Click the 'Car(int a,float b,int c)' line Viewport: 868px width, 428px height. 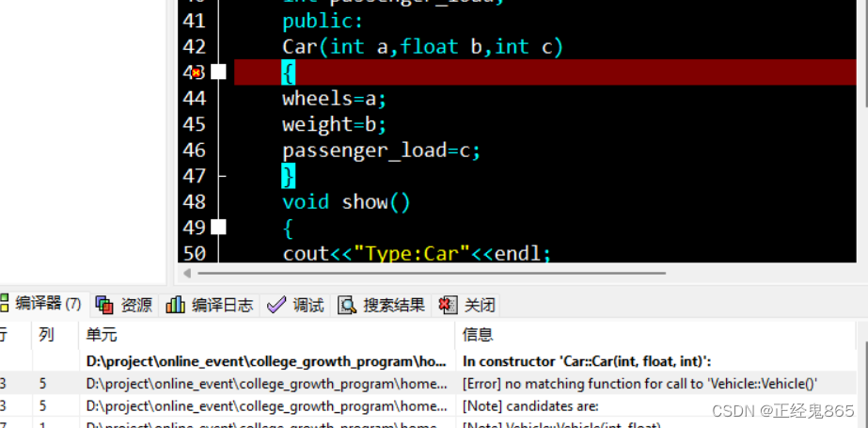[422, 47]
